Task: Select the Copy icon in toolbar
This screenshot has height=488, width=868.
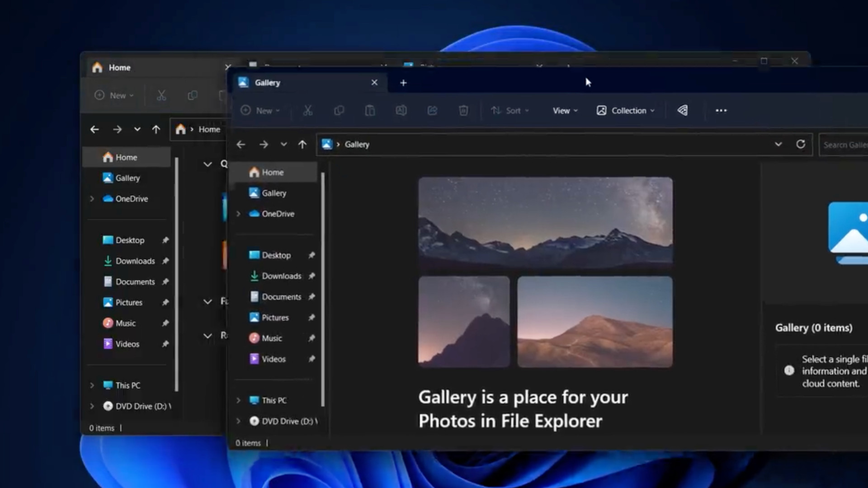Action: [339, 110]
